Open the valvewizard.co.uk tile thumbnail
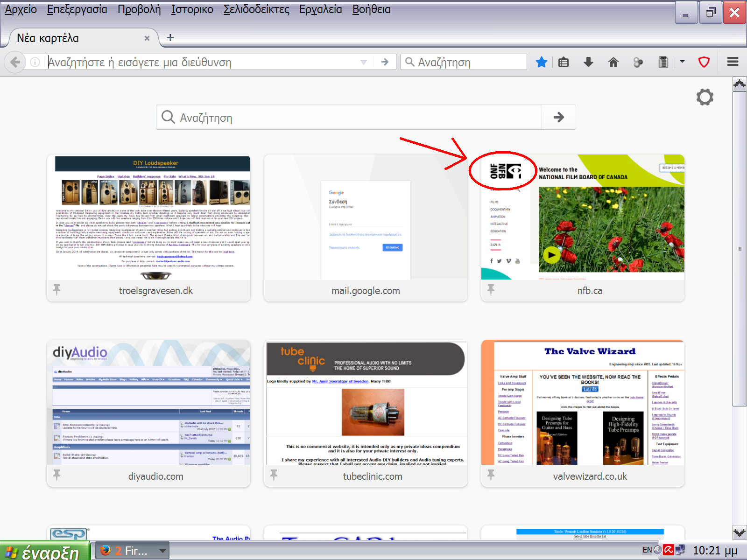 coord(583,402)
